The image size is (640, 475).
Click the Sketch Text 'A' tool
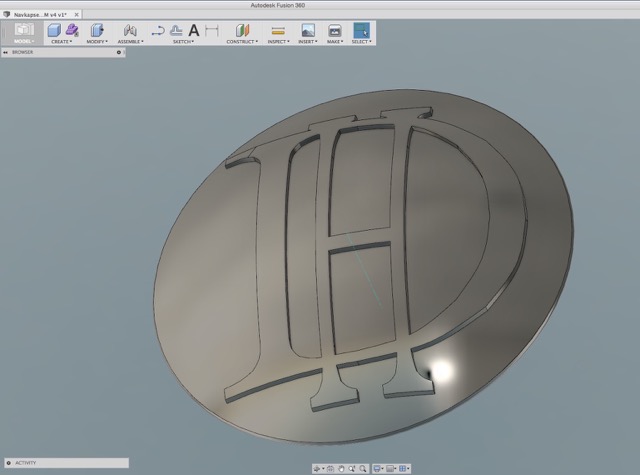point(194,30)
